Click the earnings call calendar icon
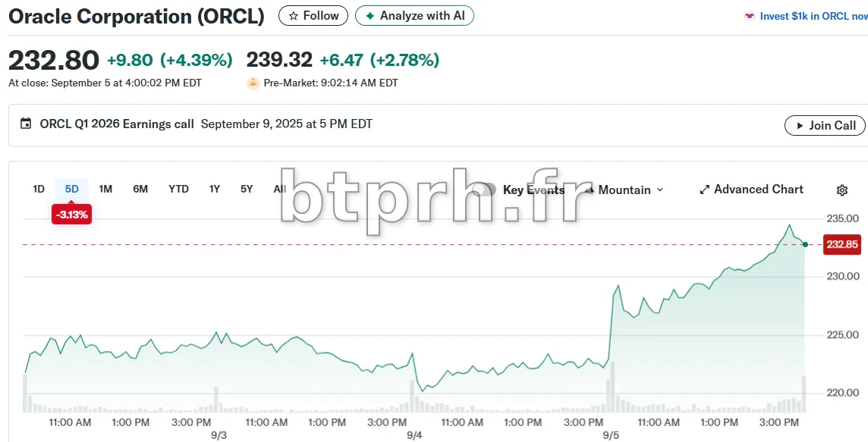The height and width of the screenshot is (442, 868). [26, 124]
